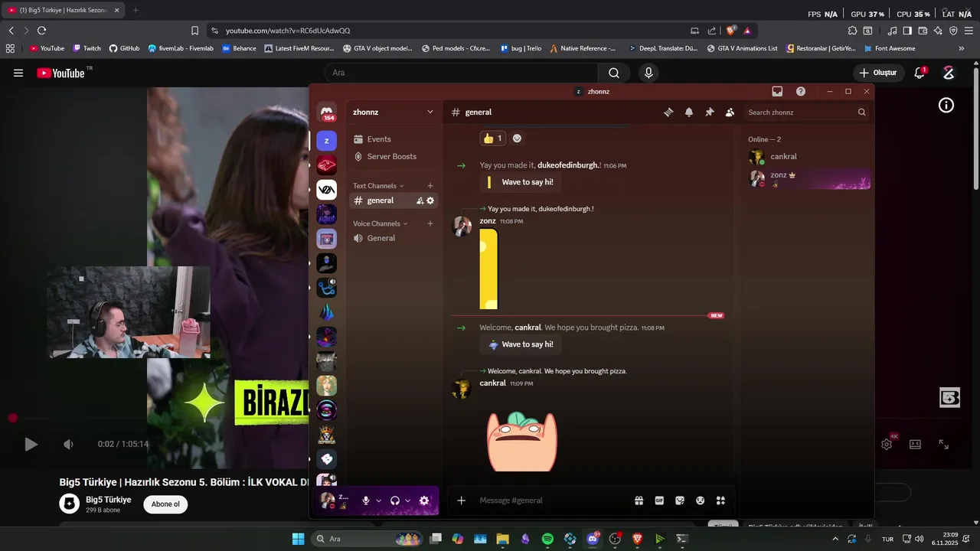
Task: Open gift Nitro icon in message bar
Action: click(x=639, y=500)
